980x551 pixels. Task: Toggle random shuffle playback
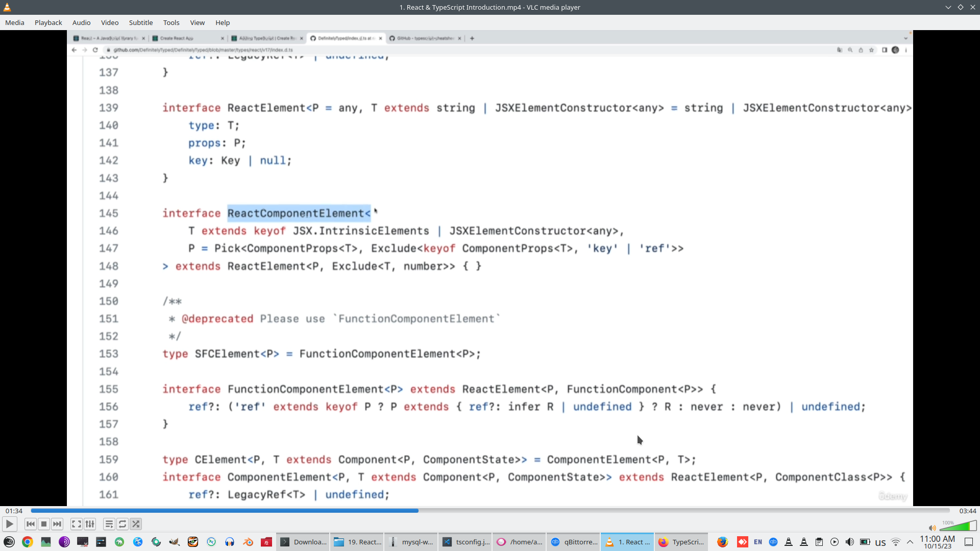tap(136, 524)
